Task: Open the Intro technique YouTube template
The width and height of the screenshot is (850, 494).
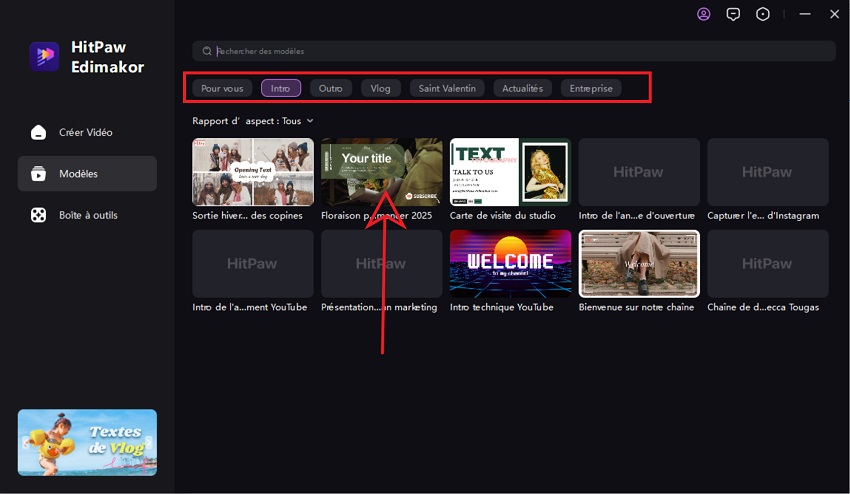Action: 510,264
